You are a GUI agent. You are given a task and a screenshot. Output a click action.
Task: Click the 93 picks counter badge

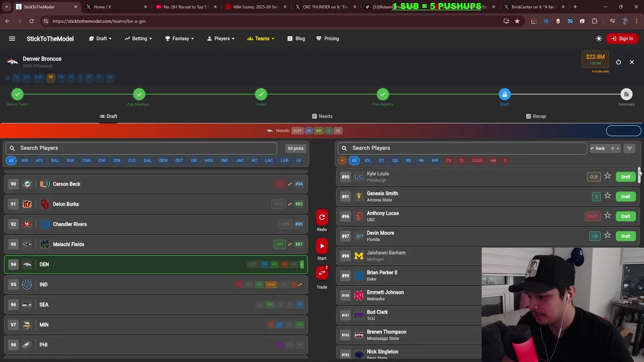(x=295, y=148)
